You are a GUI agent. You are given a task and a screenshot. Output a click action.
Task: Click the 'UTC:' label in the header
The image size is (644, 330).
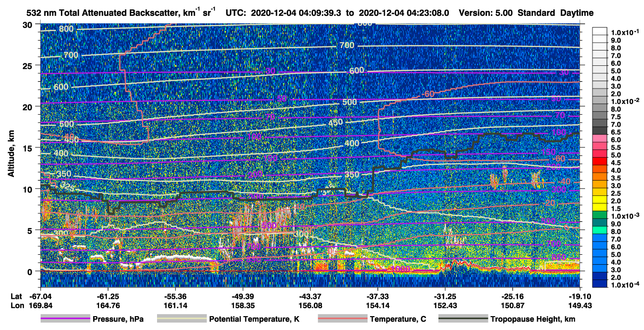[235, 13]
